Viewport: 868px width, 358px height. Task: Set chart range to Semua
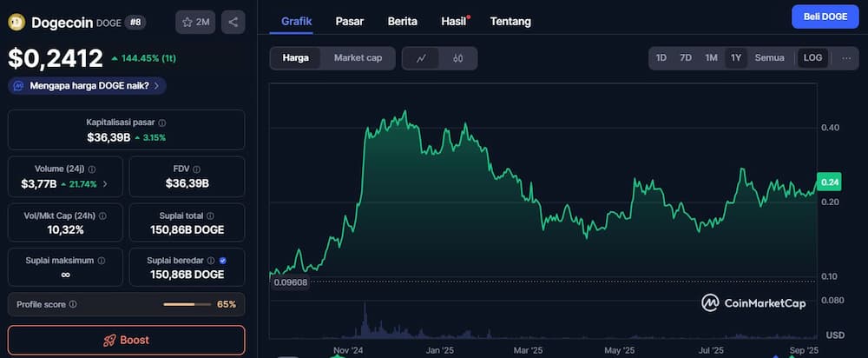[x=769, y=58]
